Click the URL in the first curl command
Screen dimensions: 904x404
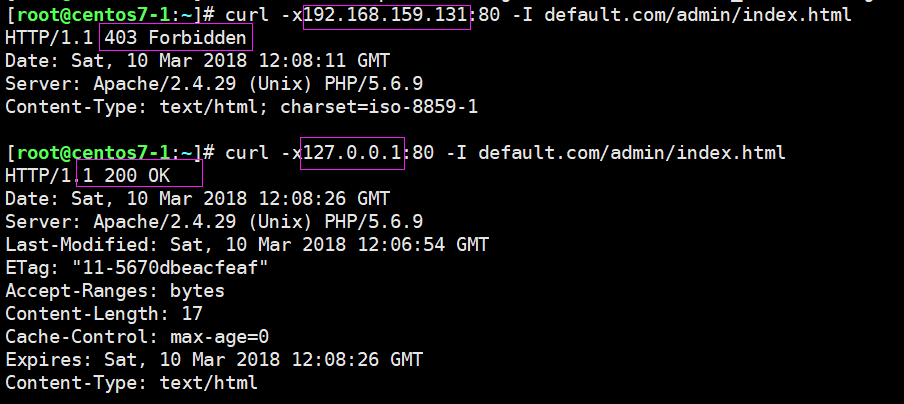[698, 16]
